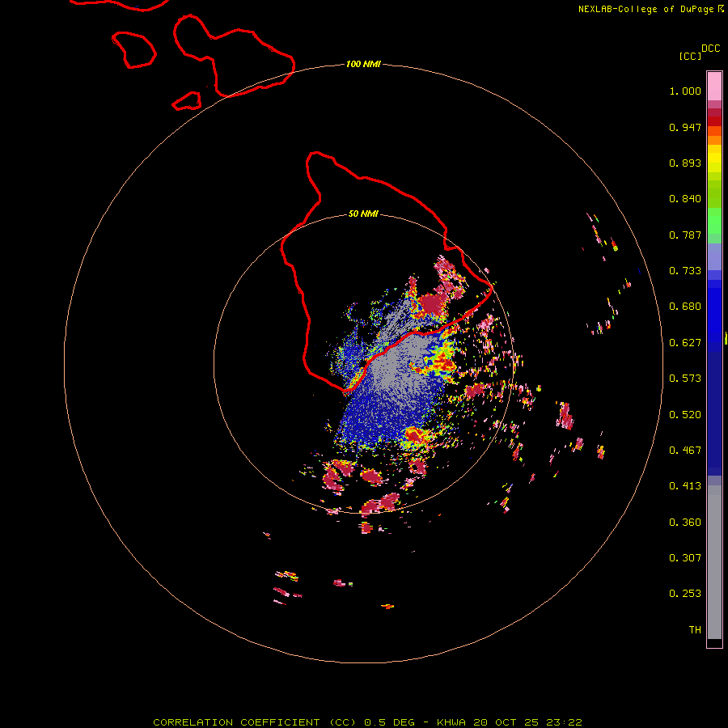Click the 0.627 scale value
This screenshot has height=728, width=728.
pos(685,343)
